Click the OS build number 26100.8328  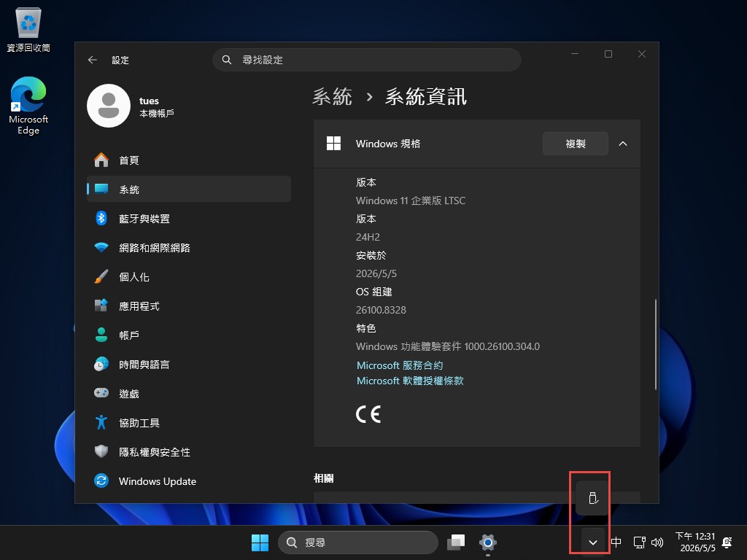pyautogui.click(x=381, y=310)
